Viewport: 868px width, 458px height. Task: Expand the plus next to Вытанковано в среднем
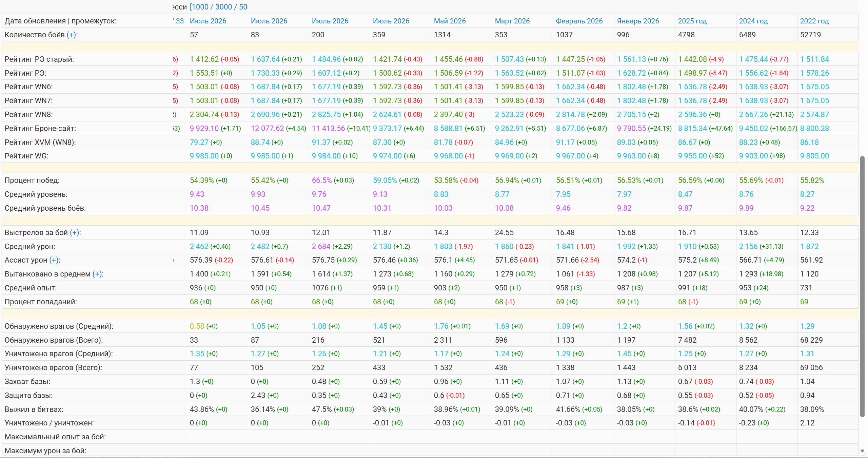tap(97, 274)
